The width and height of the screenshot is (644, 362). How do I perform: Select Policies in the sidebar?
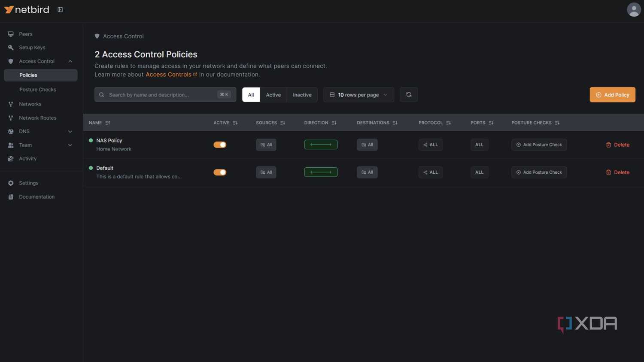pyautogui.click(x=41, y=75)
